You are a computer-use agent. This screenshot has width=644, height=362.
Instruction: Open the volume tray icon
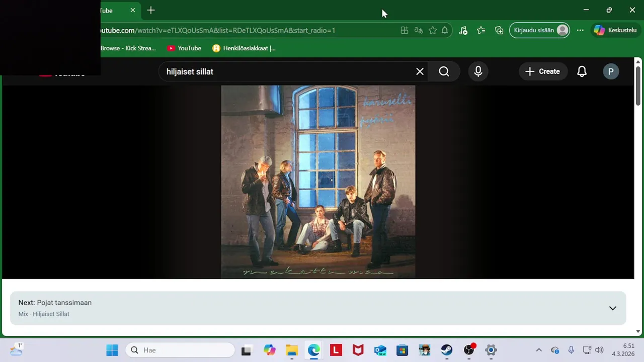pyautogui.click(x=599, y=350)
